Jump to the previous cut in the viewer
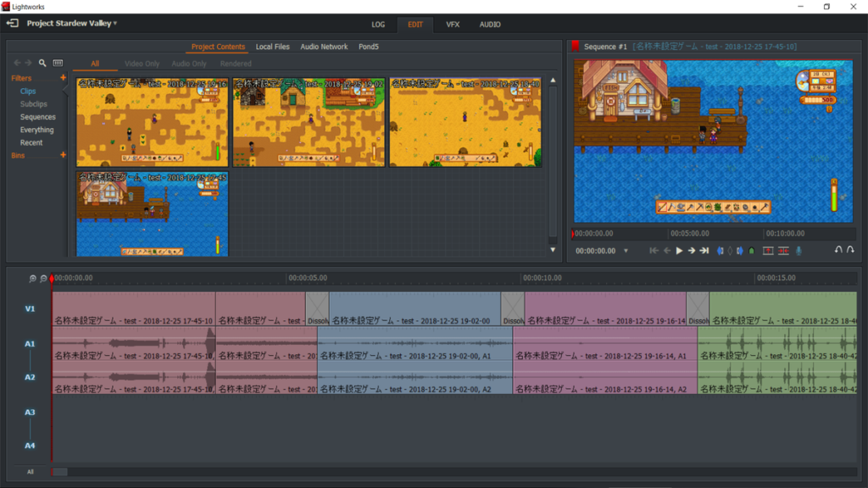The width and height of the screenshot is (868, 488). [x=654, y=251]
